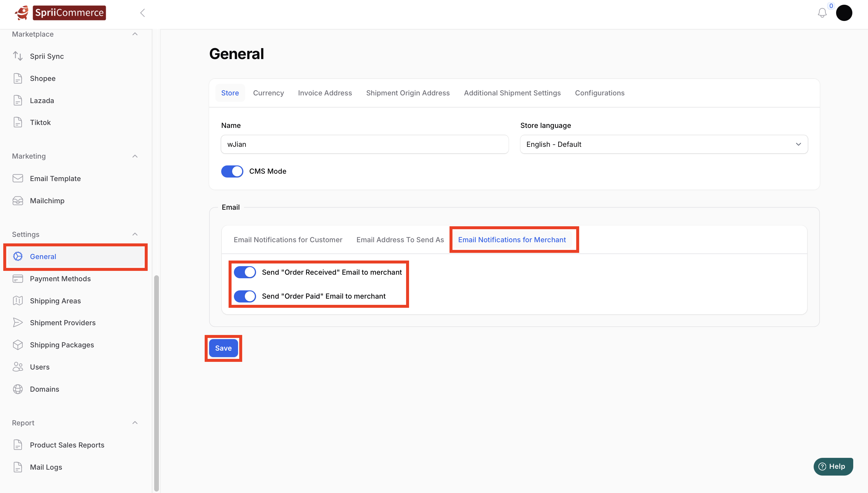Click the Shipment Providers paper plane icon

(x=18, y=323)
